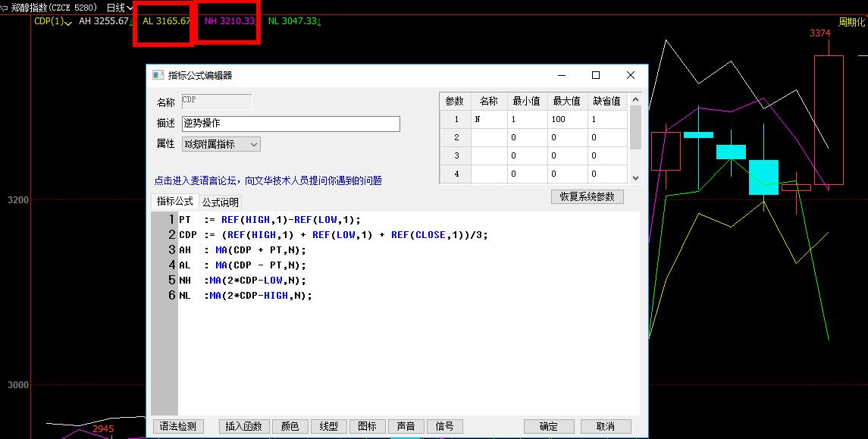Click NL 3047.33 value in chart header
868x439 pixels.
pos(293,21)
